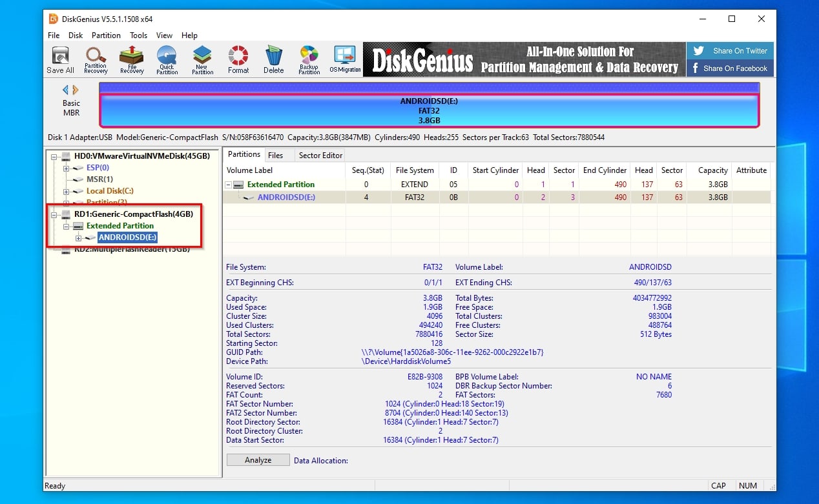The height and width of the screenshot is (504, 819).
Task: Click the CAP indicator in status bar
Action: point(718,486)
